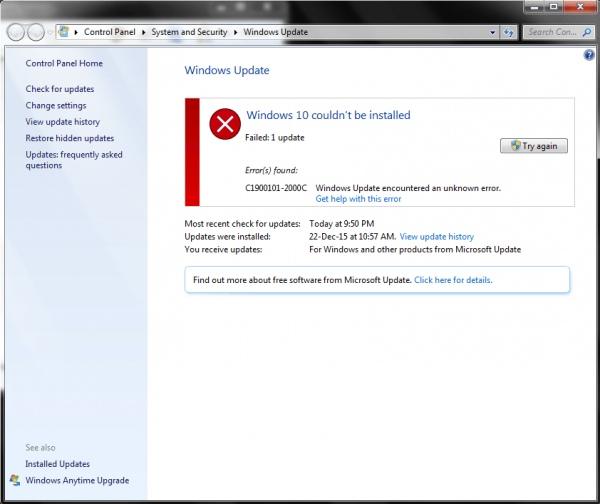The height and width of the screenshot is (504, 600).
Task: Open Installed Updates under See also
Action: 57,464
